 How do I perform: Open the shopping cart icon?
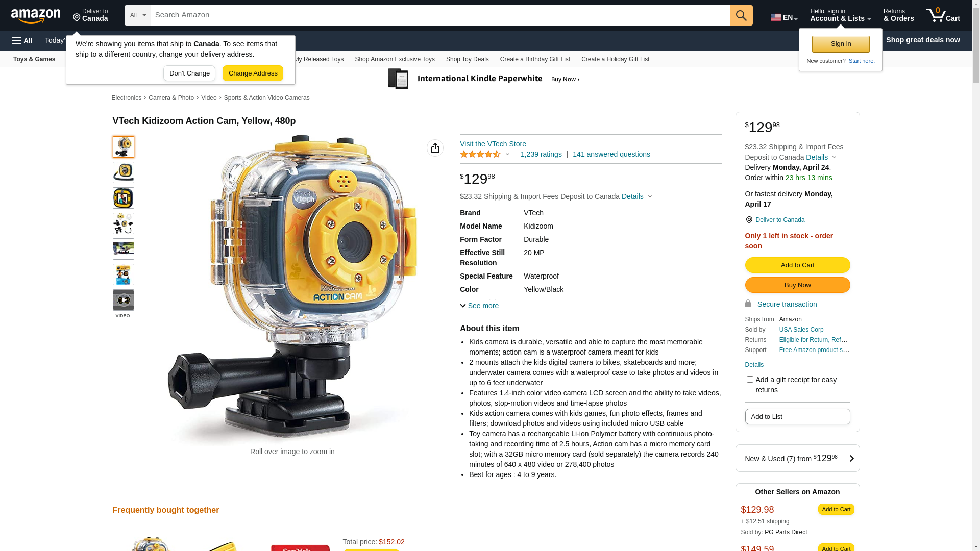943,15
